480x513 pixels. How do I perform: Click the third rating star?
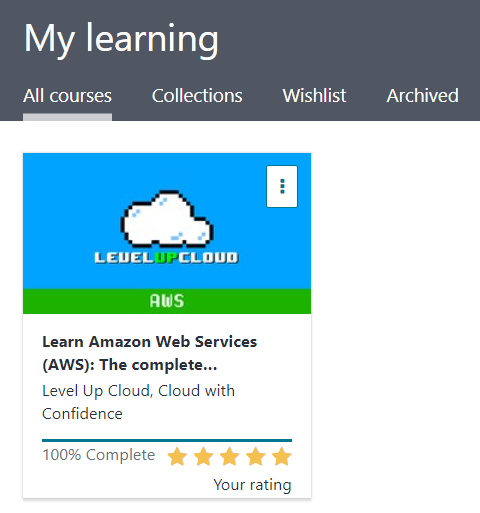coord(229,456)
